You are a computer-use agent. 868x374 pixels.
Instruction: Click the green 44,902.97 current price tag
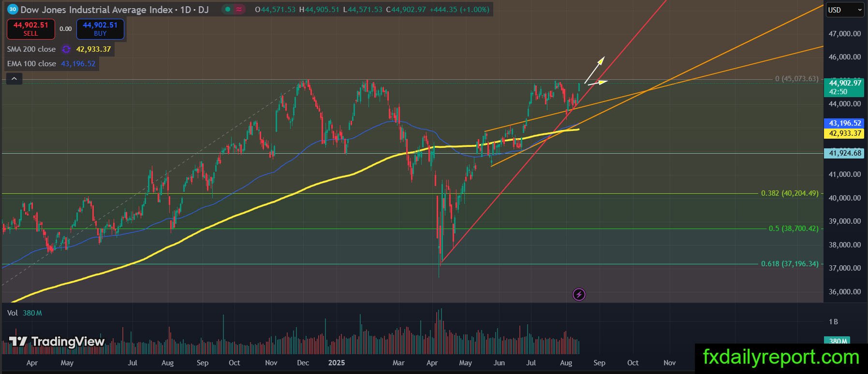[x=844, y=87]
